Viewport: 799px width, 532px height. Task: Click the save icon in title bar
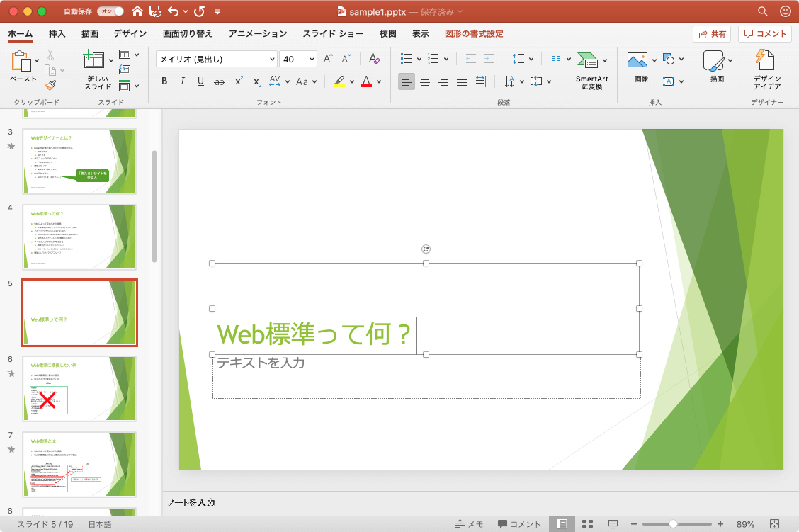click(155, 11)
